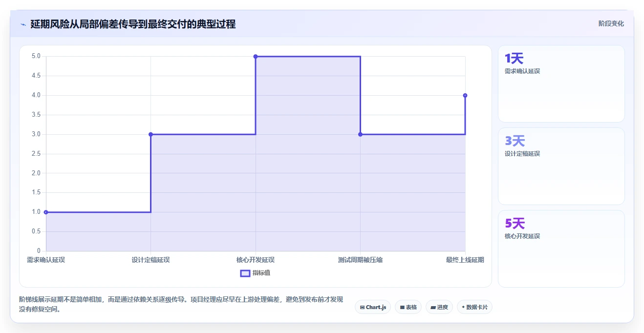Select the data point at 设计定稿延误
Screen dimensions: 644x333
[150, 134]
